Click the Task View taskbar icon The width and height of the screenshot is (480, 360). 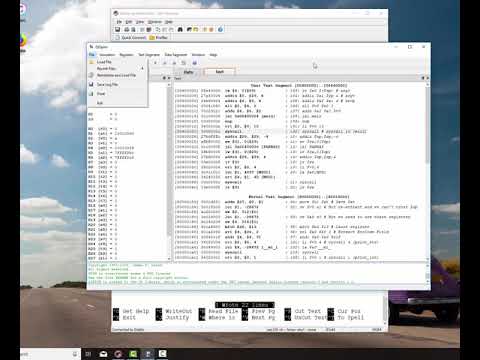tap(88, 354)
